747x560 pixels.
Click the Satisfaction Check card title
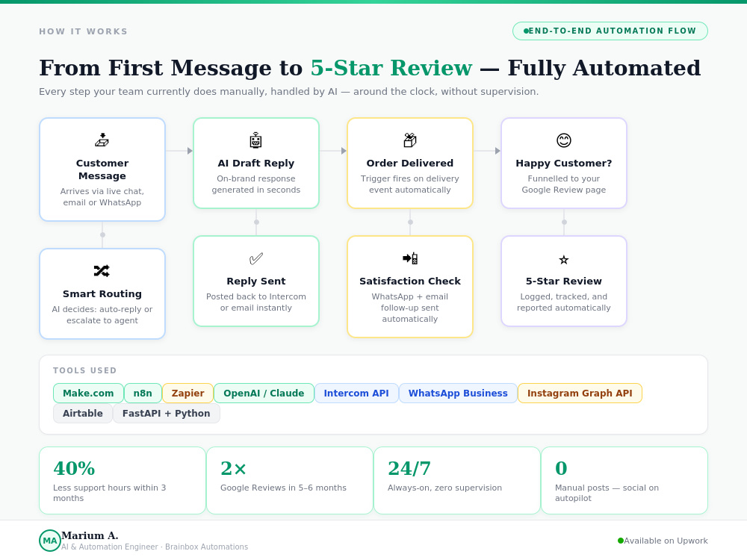[x=409, y=281]
